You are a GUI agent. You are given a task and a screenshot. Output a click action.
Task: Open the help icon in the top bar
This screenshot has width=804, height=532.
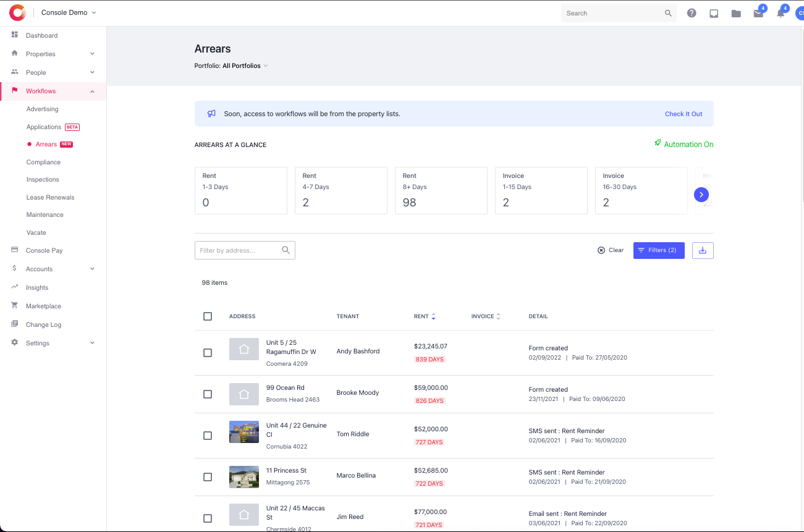point(692,12)
